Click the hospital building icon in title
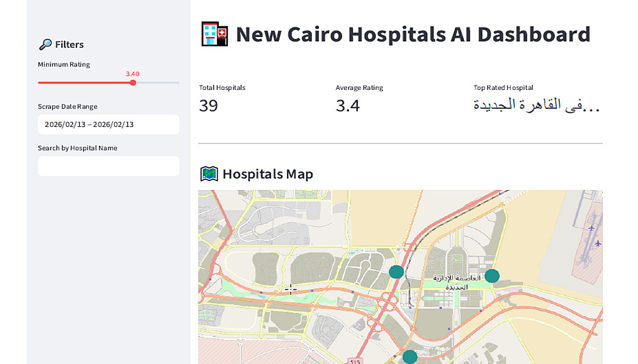Image resolution: width=638 pixels, height=364 pixels. (x=214, y=34)
